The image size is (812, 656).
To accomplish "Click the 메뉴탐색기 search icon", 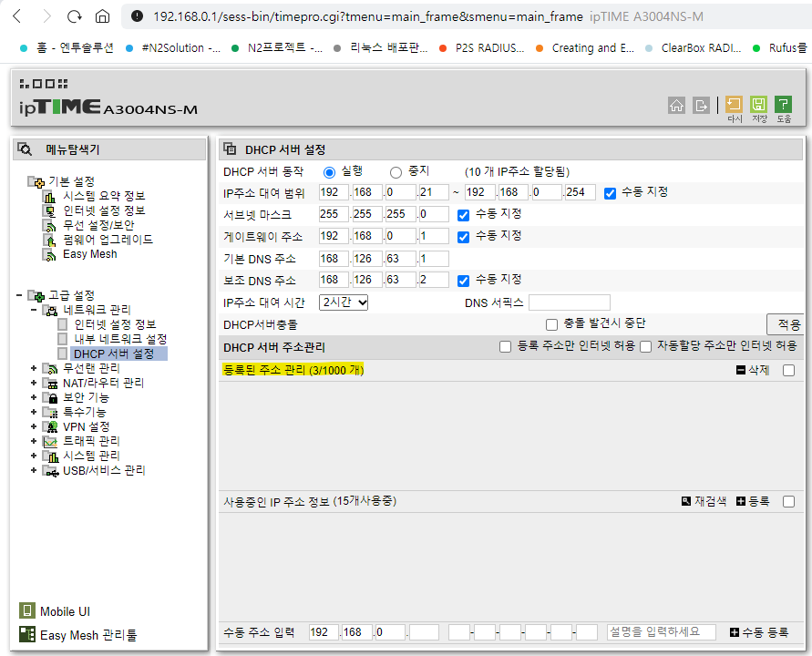I will pyautogui.click(x=25, y=149).
